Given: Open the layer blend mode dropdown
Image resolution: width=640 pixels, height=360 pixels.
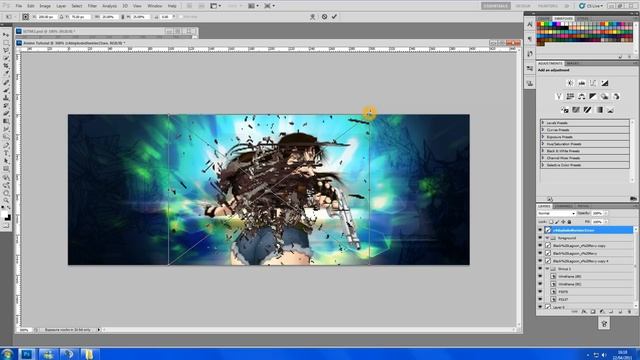Looking at the screenshot, I should tap(556, 213).
